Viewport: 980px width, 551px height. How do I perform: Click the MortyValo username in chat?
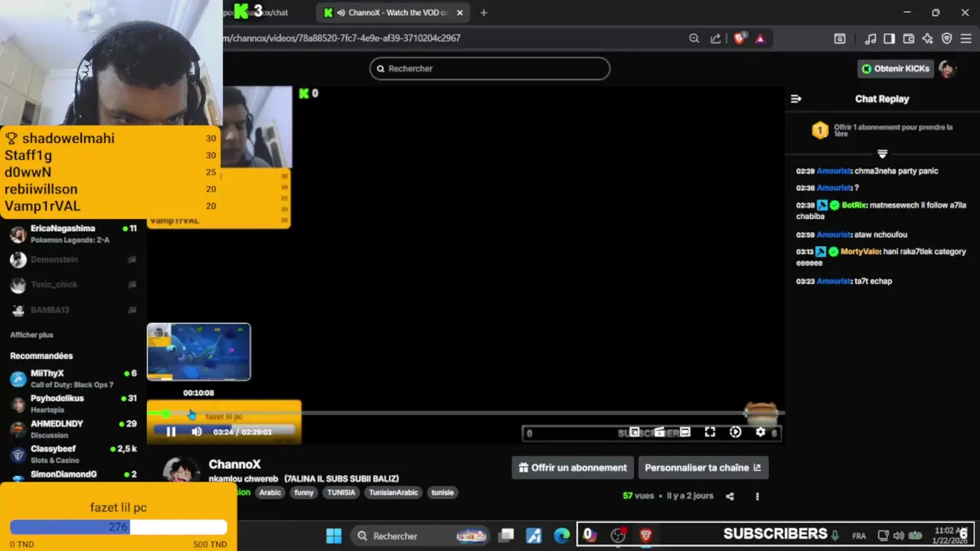click(x=861, y=252)
